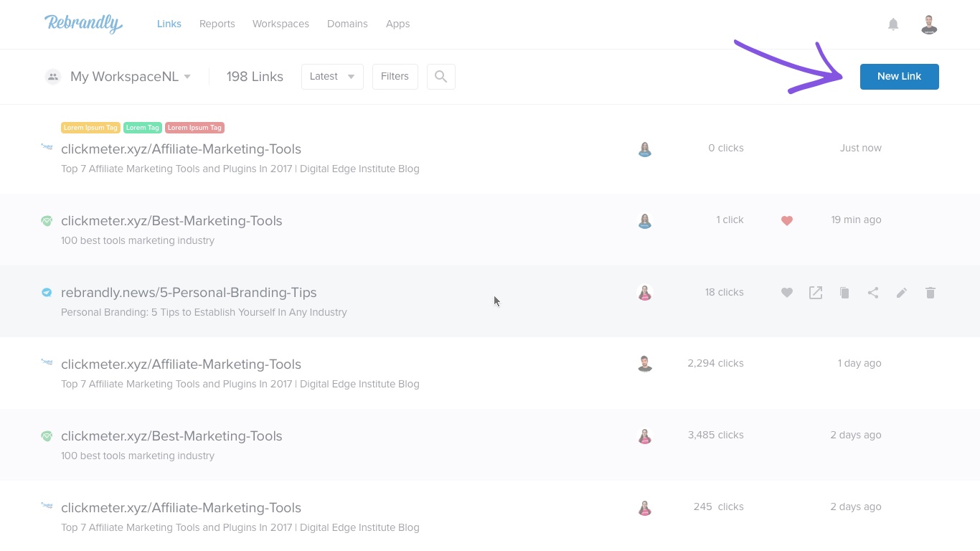The image size is (980, 551).
Task: Open the My WorkspaceNL dropdown
Action: pos(131,77)
